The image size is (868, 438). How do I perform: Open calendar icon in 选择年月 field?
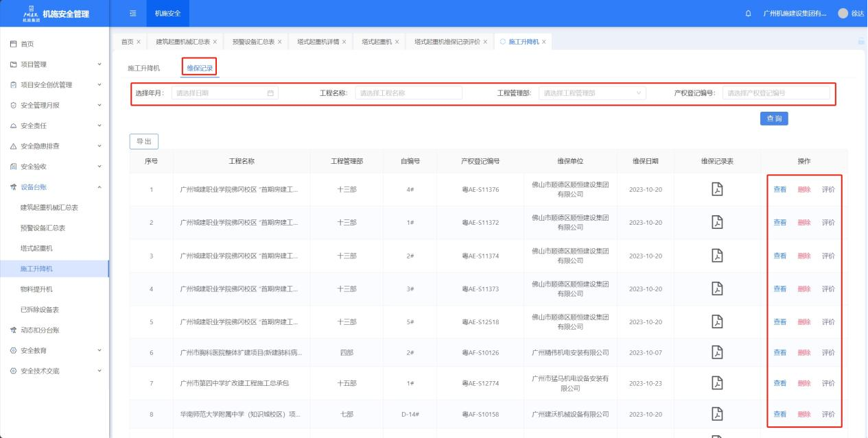click(270, 93)
